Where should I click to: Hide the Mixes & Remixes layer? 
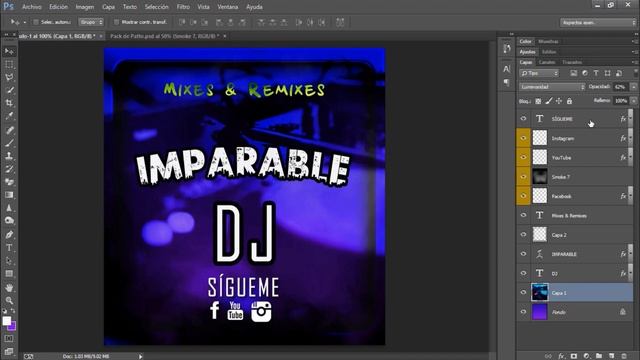pos(523,215)
